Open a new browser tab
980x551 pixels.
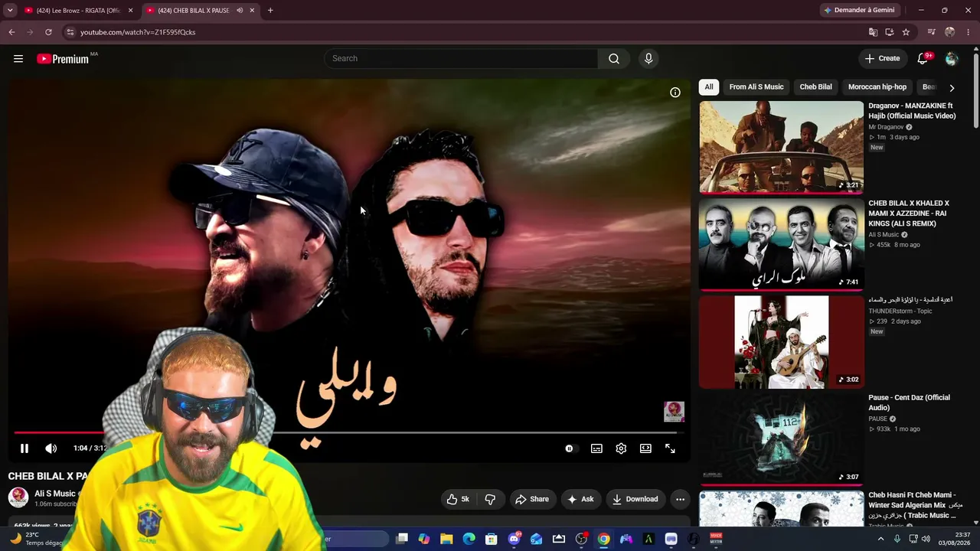click(x=270, y=11)
